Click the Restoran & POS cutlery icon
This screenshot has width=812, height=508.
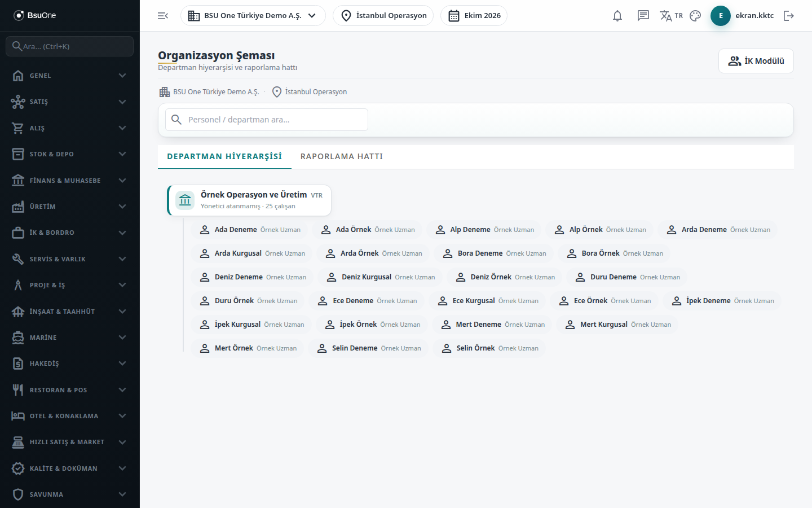[x=18, y=390]
